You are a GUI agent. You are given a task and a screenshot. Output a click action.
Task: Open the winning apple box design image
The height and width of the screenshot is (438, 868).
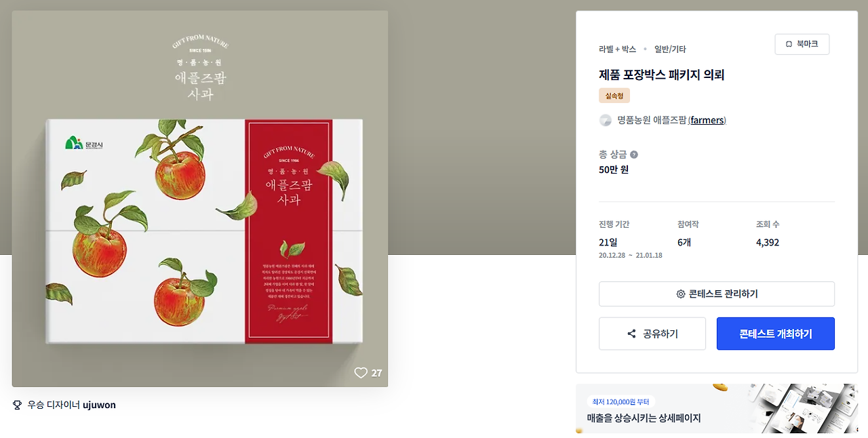pos(200,199)
